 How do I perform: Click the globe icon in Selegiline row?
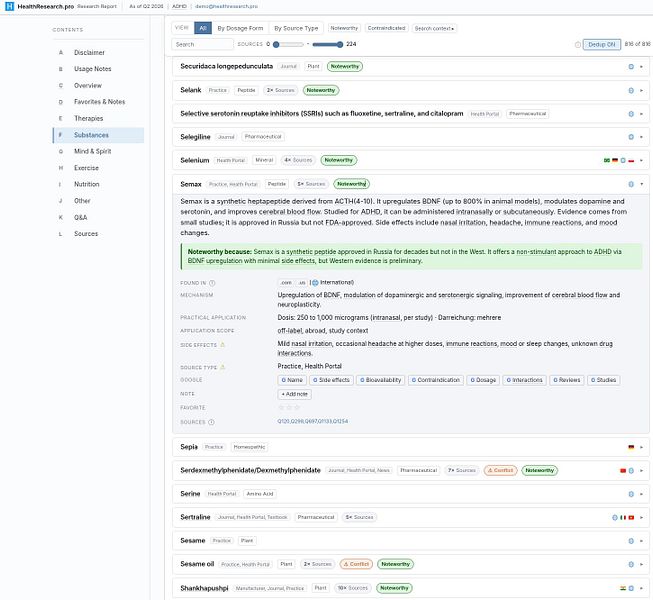(631, 137)
